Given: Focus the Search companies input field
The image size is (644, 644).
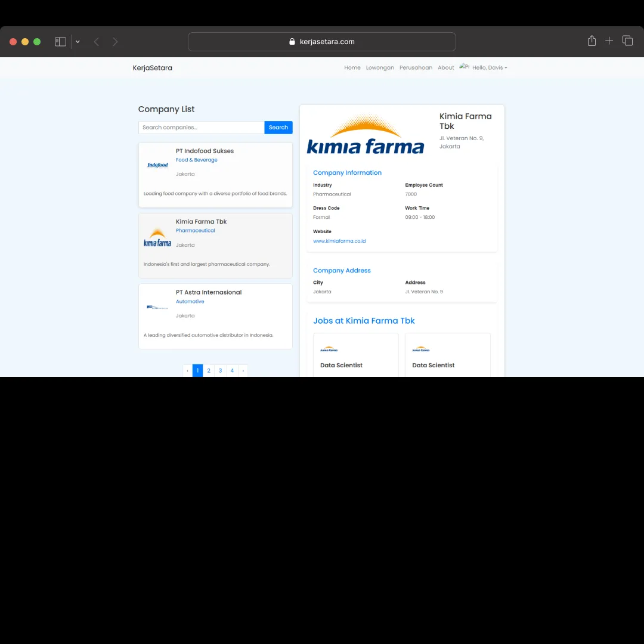Looking at the screenshot, I should point(202,128).
